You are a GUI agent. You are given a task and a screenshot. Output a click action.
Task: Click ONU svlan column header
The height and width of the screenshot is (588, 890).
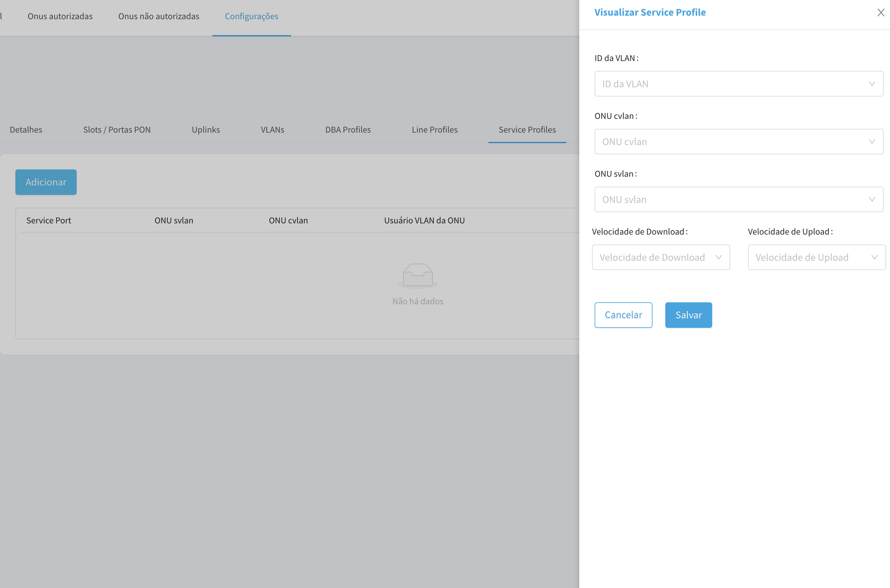[174, 220]
